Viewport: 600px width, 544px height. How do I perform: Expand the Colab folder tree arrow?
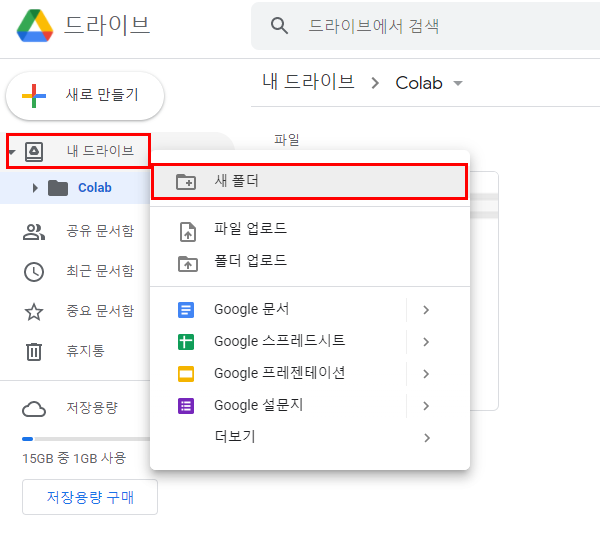point(35,188)
